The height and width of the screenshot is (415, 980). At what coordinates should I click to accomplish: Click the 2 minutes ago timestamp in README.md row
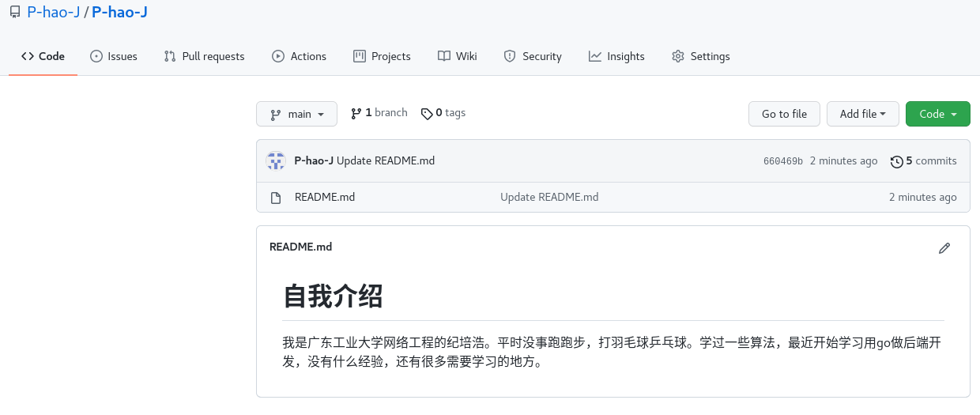tap(923, 197)
